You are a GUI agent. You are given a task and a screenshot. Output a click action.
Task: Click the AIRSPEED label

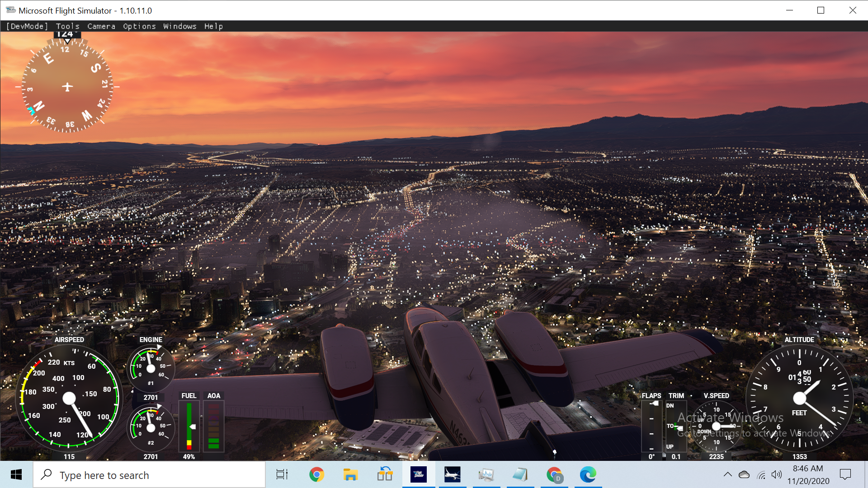[x=69, y=340]
